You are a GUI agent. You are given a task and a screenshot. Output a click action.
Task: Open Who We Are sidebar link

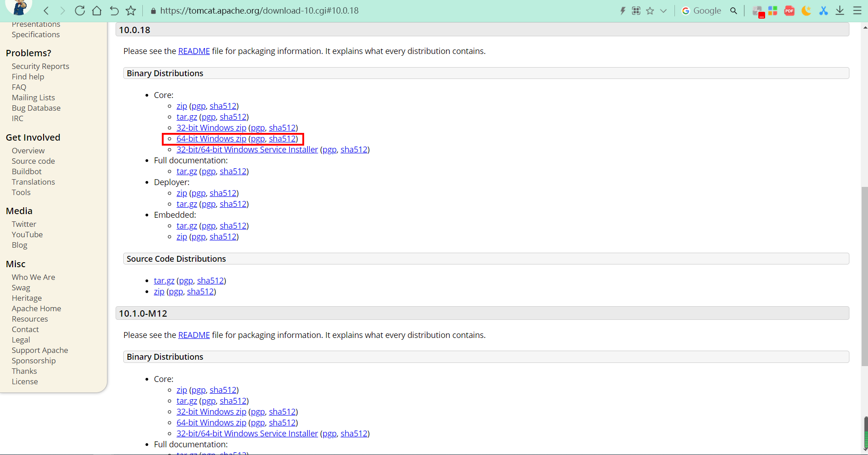(x=34, y=277)
